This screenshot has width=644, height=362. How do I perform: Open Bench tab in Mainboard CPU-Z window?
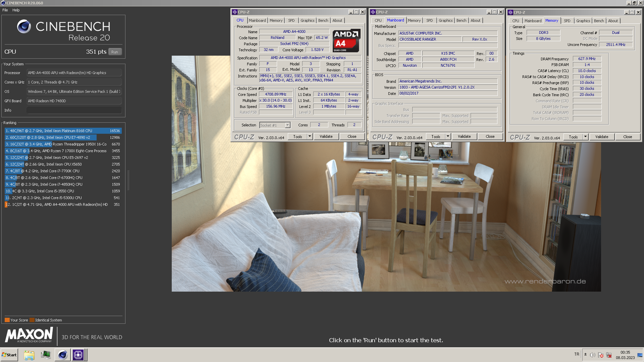pyautogui.click(x=461, y=20)
